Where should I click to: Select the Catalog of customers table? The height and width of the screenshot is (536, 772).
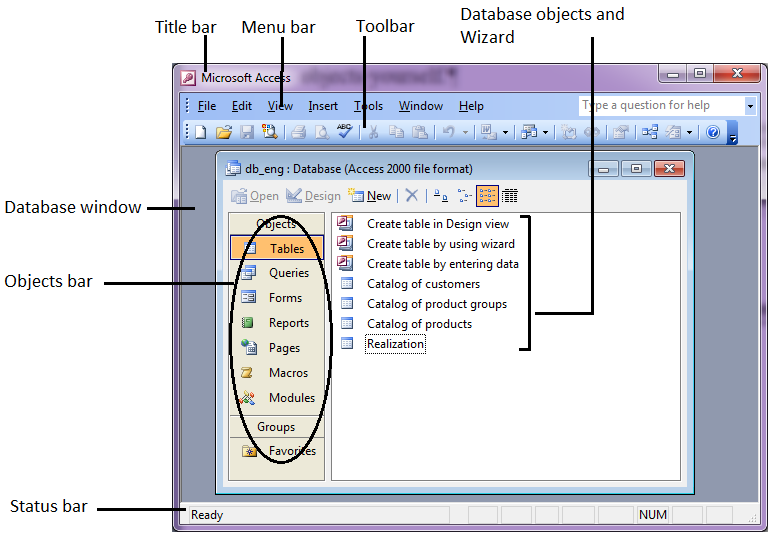pos(423,284)
